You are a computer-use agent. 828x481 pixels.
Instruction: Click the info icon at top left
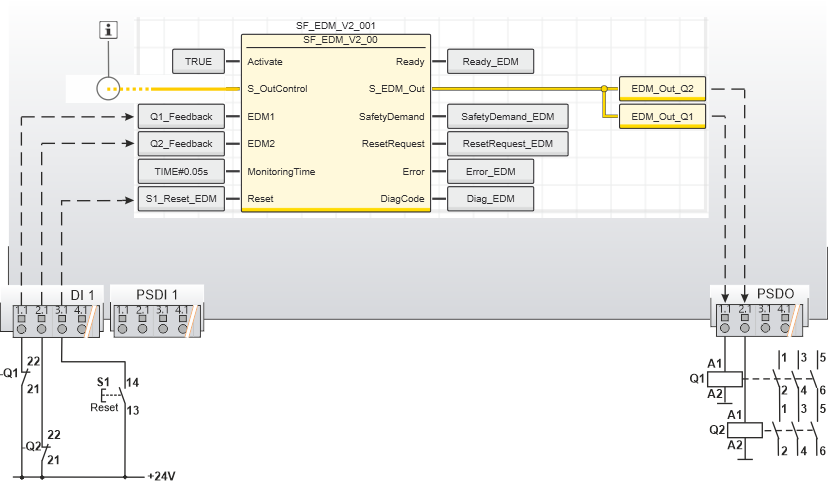111,30
